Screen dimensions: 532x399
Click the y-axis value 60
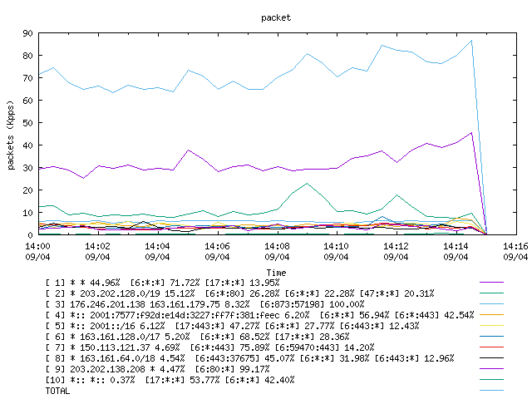click(x=27, y=101)
